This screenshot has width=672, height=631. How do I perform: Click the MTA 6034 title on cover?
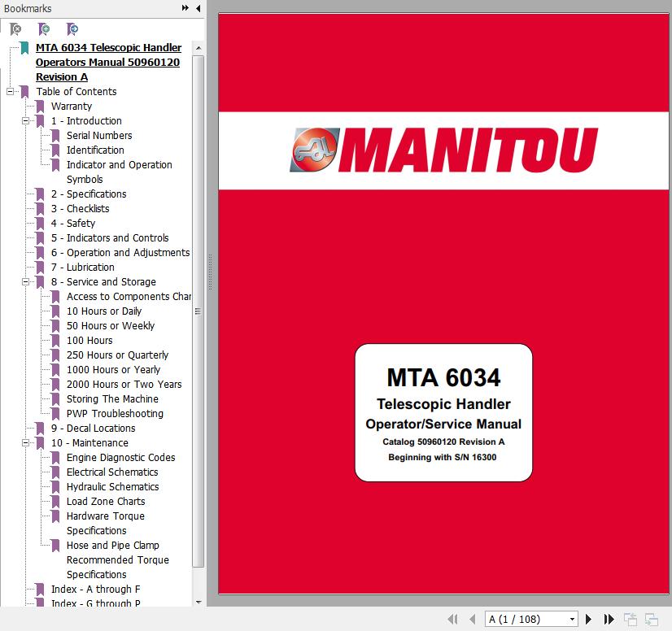point(443,377)
